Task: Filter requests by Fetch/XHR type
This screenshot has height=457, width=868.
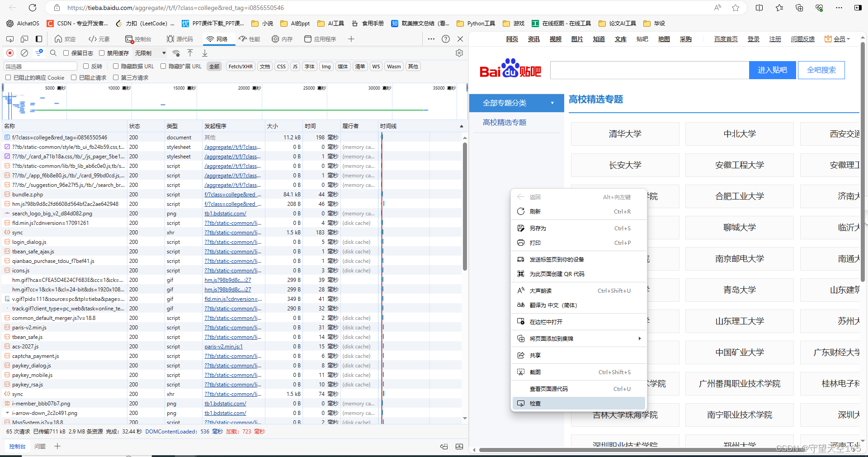Action: (x=241, y=67)
